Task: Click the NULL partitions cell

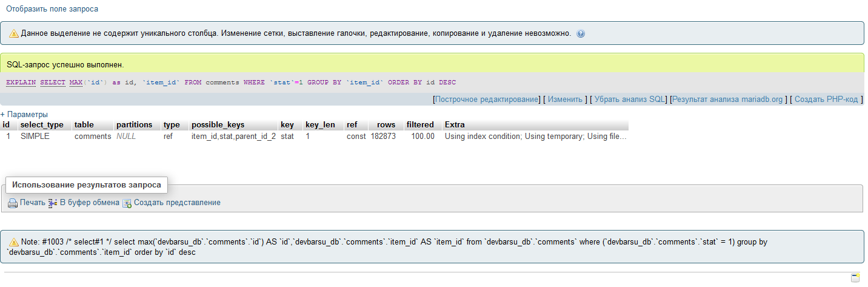Action: coord(126,137)
